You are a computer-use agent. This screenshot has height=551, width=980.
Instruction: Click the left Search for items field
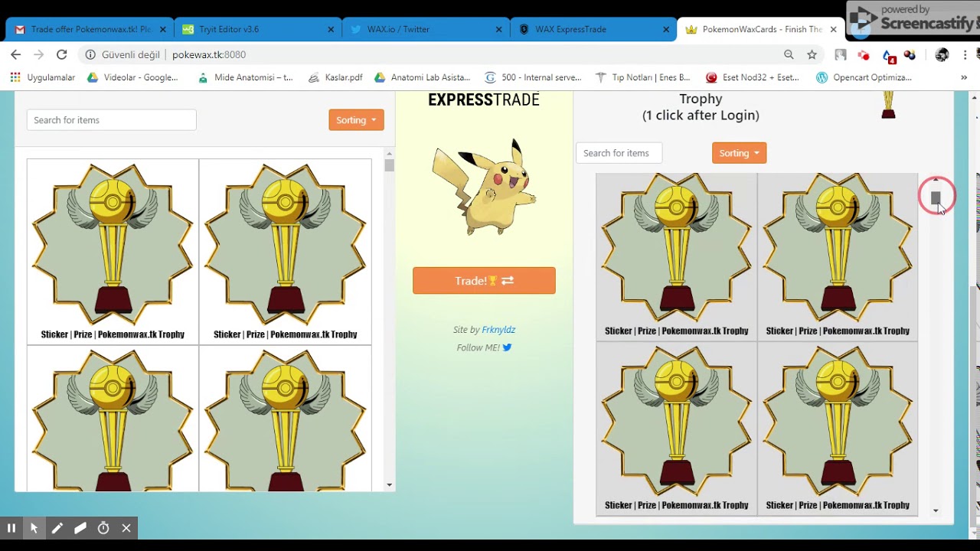pyautogui.click(x=112, y=120)
